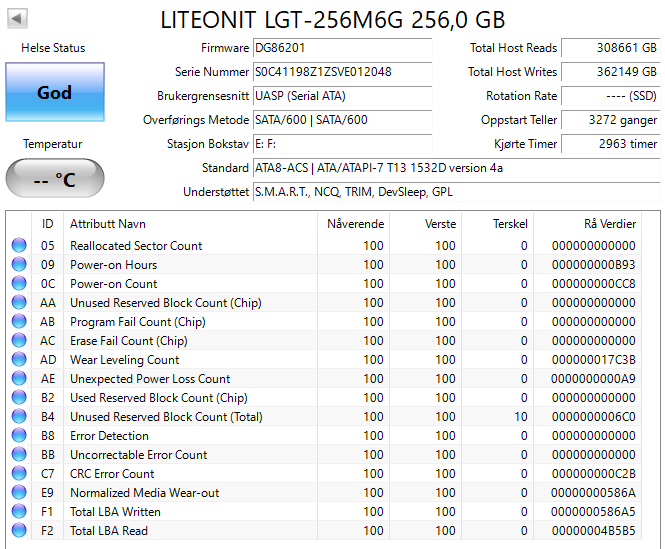Click the ID column header

coord(48,224)
